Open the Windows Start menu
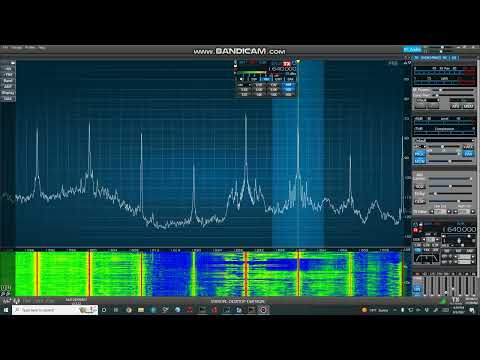 click(x=5, y=310)
